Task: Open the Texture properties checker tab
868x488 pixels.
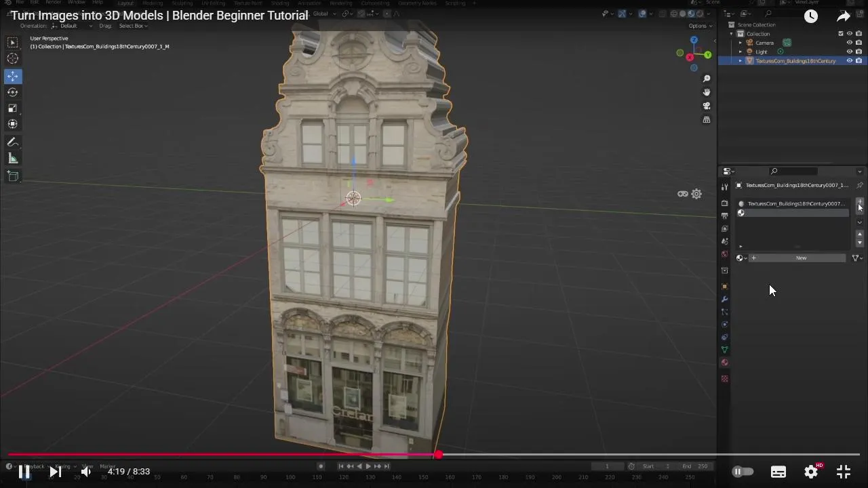Action: click(x=724, y=379)
